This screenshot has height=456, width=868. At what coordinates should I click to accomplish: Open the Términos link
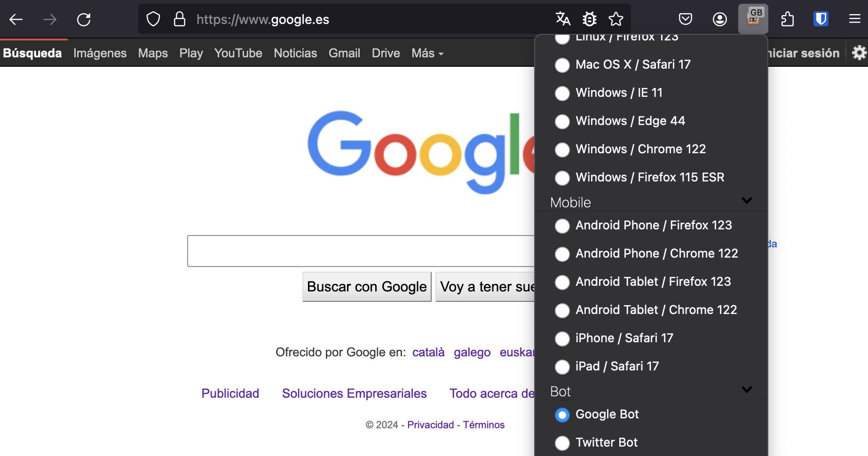tap(484, 425)
